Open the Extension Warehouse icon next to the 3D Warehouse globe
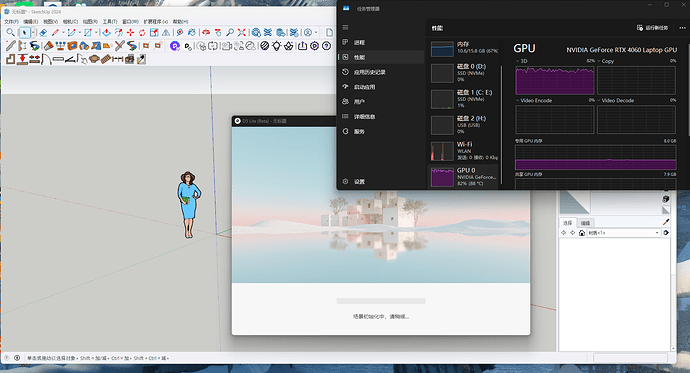Viewport: 690px width, 373px height. 268,33
